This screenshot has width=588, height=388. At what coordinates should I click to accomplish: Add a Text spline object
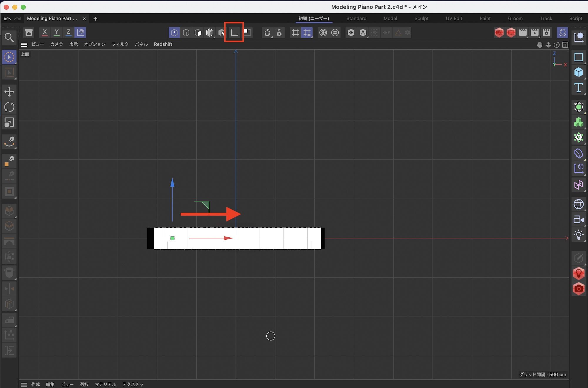click(x=578, y=88)
